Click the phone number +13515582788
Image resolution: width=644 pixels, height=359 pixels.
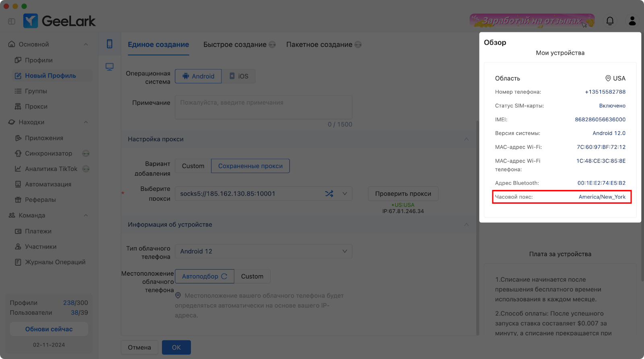point(605,92)
